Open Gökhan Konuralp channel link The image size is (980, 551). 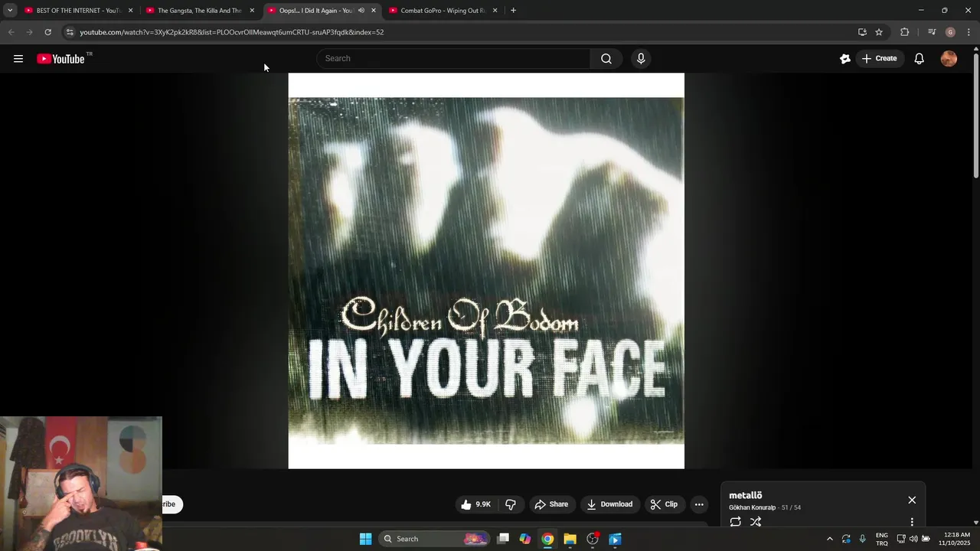click(x=752, y=507)
